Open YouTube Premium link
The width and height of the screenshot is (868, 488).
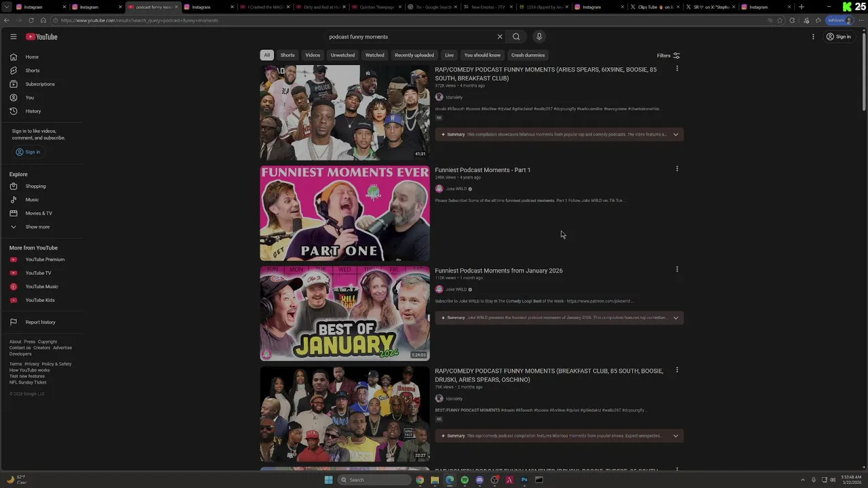[44, 260]
